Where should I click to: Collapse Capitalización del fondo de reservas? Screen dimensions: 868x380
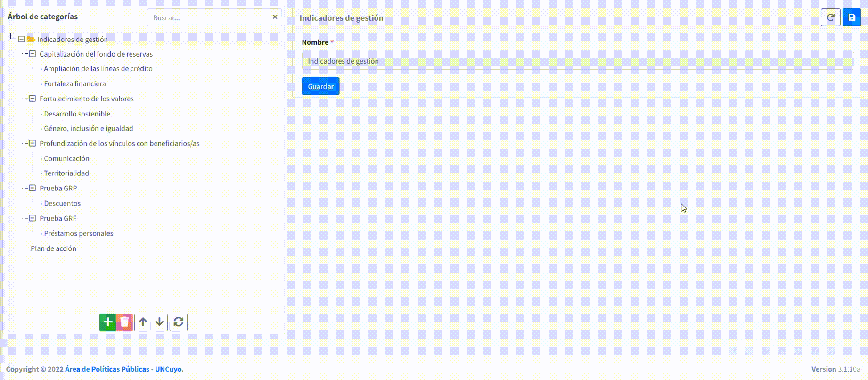[33, 54]
